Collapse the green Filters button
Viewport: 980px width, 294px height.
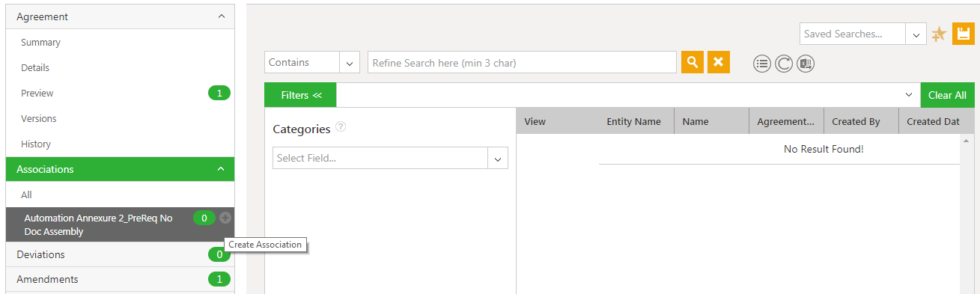point(300,95)
